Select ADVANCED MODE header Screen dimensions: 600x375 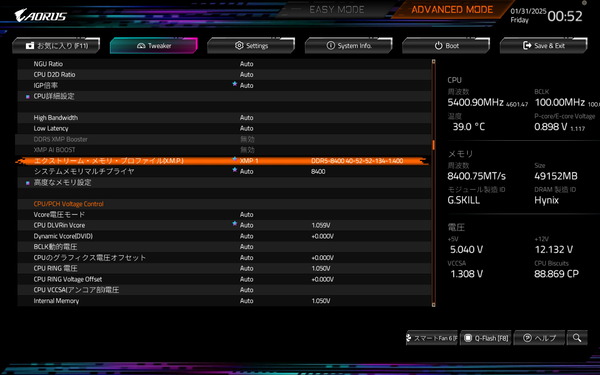click(x=452, y=10)
